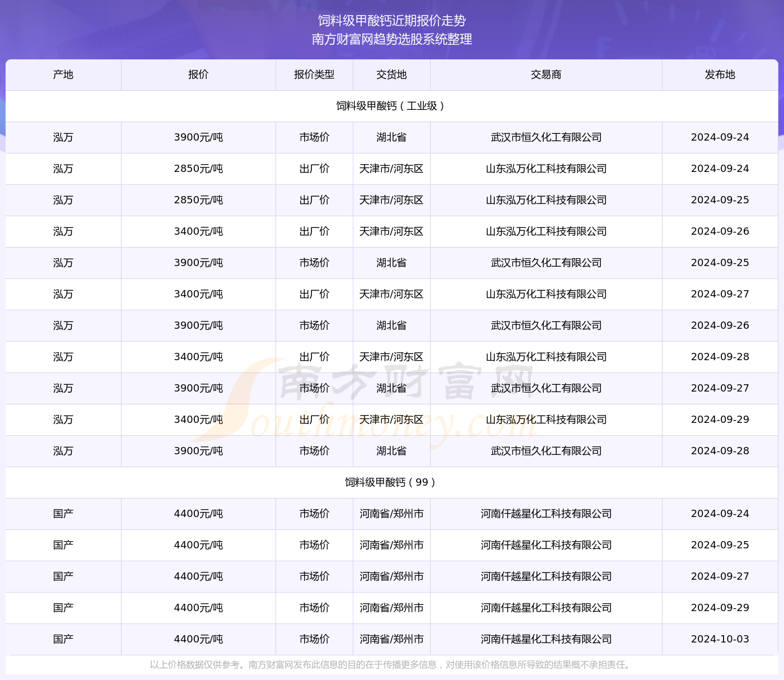This screenshot has height=680, width=784.
Task: Click 山东泓万化工科技有限公司 in the 2024-09-24 row
Action: pos(546,169)
